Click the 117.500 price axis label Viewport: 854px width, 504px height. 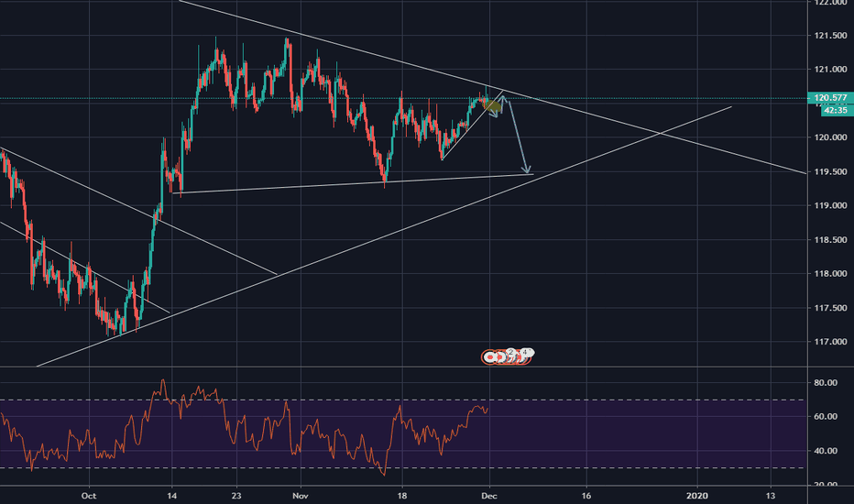click(x=830, y=308)
